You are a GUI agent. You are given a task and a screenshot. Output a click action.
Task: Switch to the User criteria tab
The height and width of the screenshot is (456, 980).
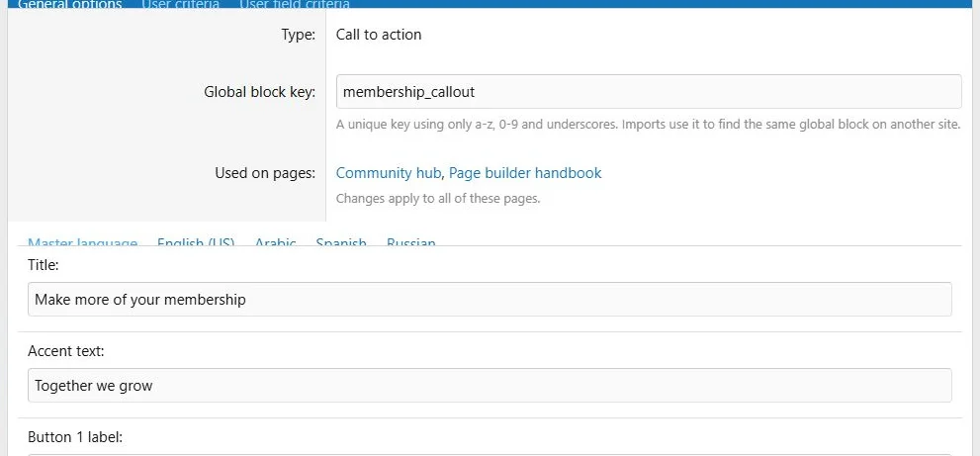tap(180, 4)
